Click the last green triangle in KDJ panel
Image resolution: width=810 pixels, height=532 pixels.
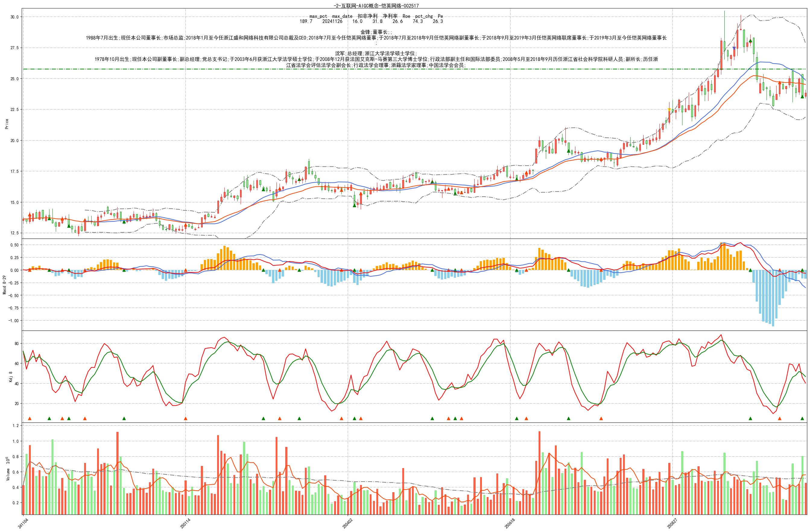(802, 418)
